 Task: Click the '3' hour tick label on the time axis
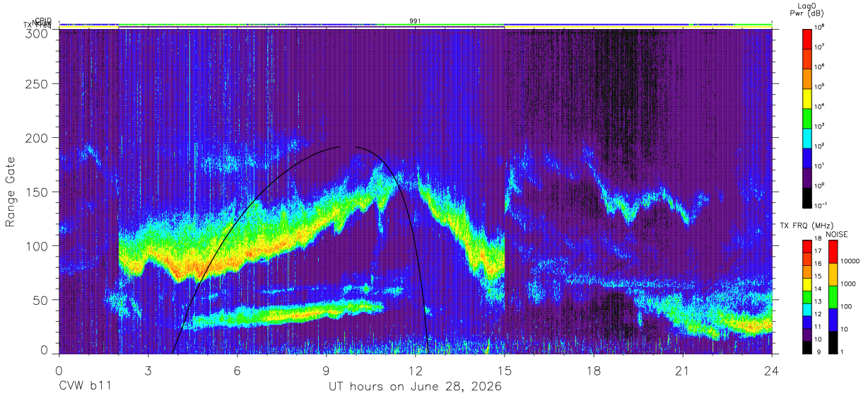148,370
